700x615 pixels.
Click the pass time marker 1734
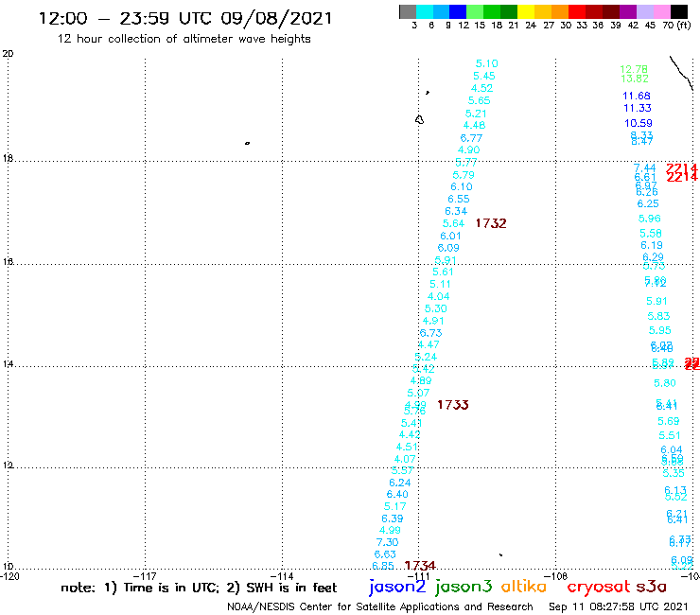420,566
